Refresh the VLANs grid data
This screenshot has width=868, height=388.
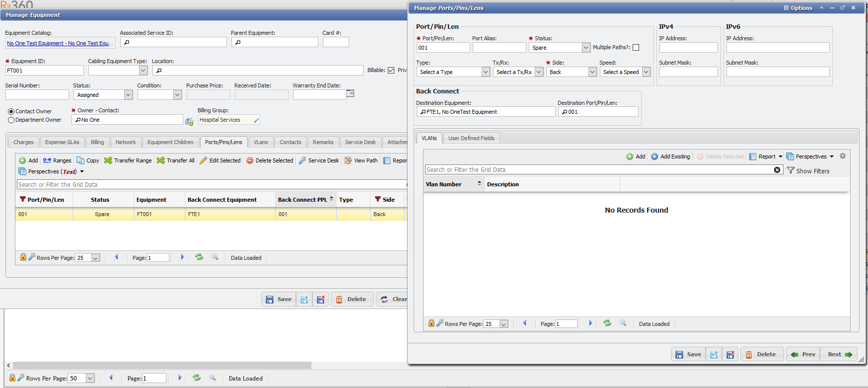point(607,323)
